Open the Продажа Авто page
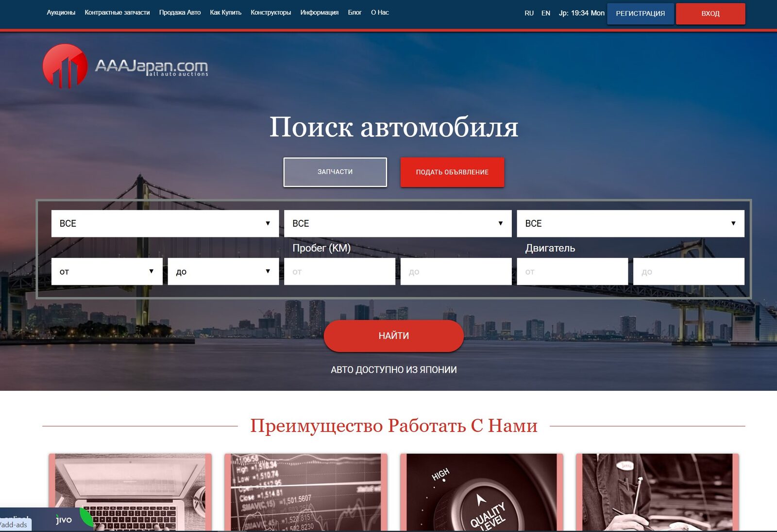 tap(180, 13)
